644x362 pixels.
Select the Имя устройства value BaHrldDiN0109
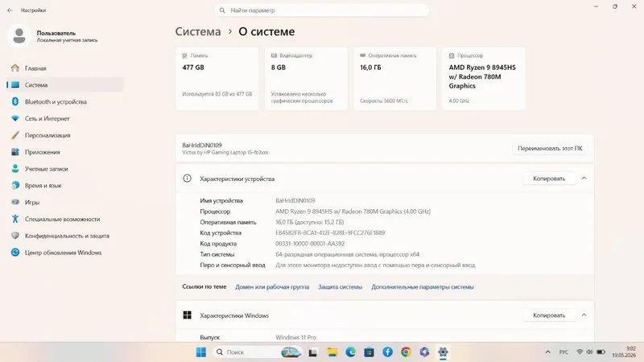[295, 200]
